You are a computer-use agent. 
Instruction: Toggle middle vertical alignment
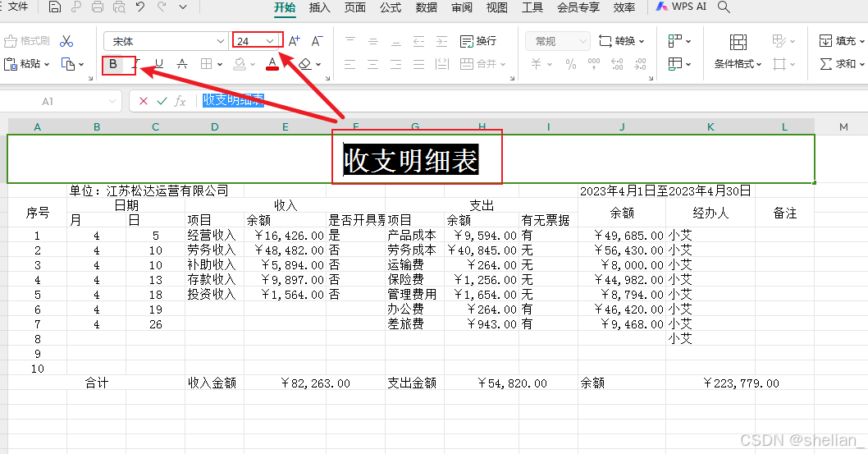(x=373, y=41)
